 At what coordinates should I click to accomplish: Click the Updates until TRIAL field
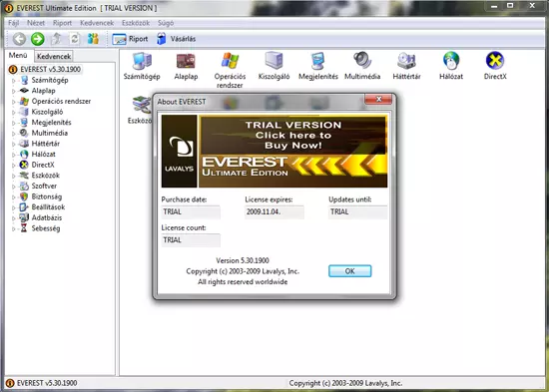358,212
